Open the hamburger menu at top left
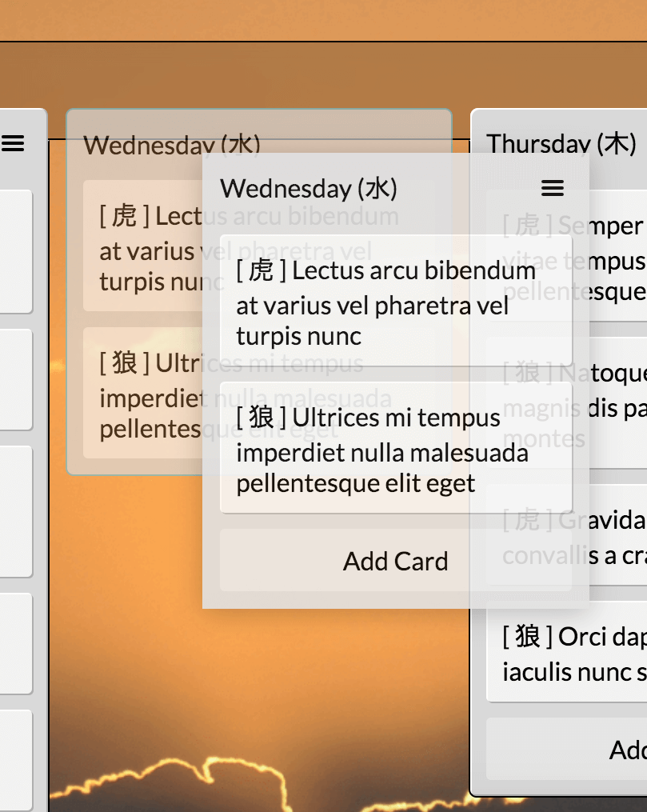647x812 pixels. pyautogui.click(x=14, y=144)
